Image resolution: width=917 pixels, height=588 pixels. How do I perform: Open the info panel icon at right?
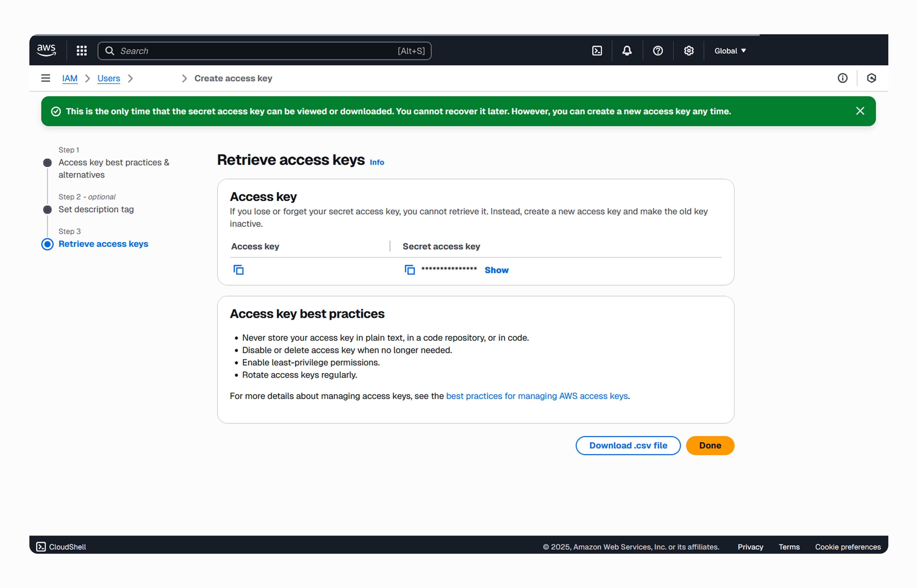pyautogui.click(x=843, y=78)
